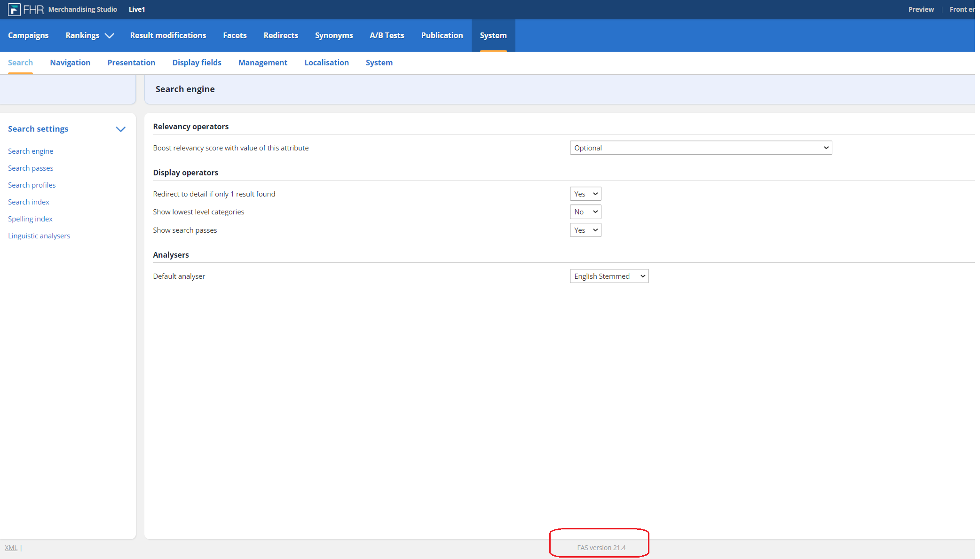Click the FHR logo icon

pos(14,9)
